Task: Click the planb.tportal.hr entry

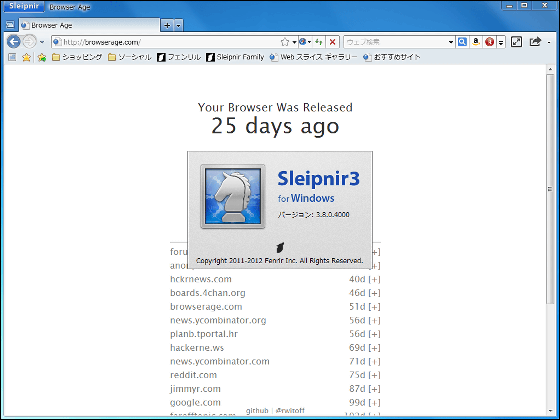Action: [204, 334]
